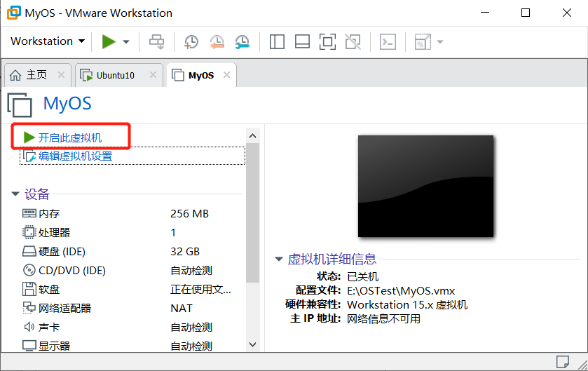Open the snapshot manager icon
588x371 pixels.
[x=242, y=41]
